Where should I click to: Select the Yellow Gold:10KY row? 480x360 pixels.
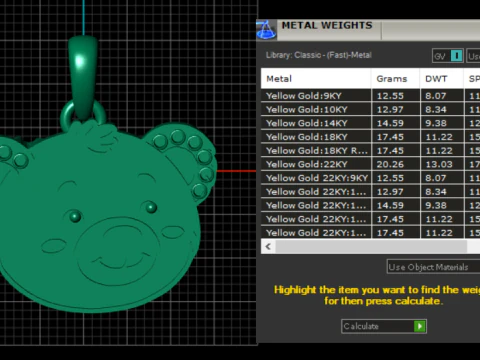coord(370,109)
